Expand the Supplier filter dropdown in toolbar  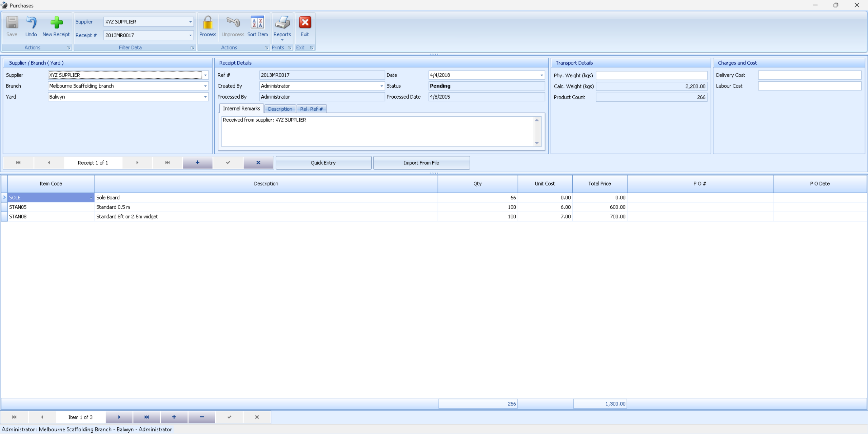(191, 22)
